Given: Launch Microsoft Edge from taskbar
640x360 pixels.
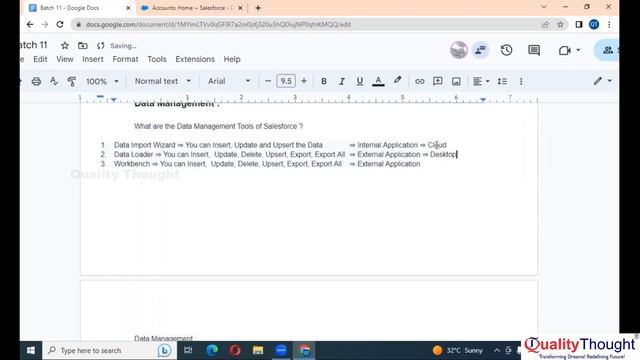Looking at the screenshot, I should (x=212, y=350).
